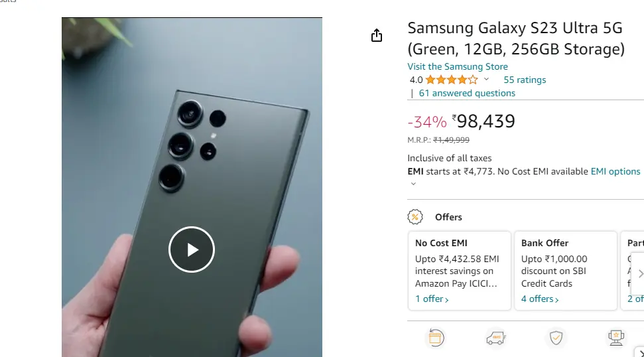The image size is (644, 357).
Task: Open the 55 ratings link
Action: [525, 80]
